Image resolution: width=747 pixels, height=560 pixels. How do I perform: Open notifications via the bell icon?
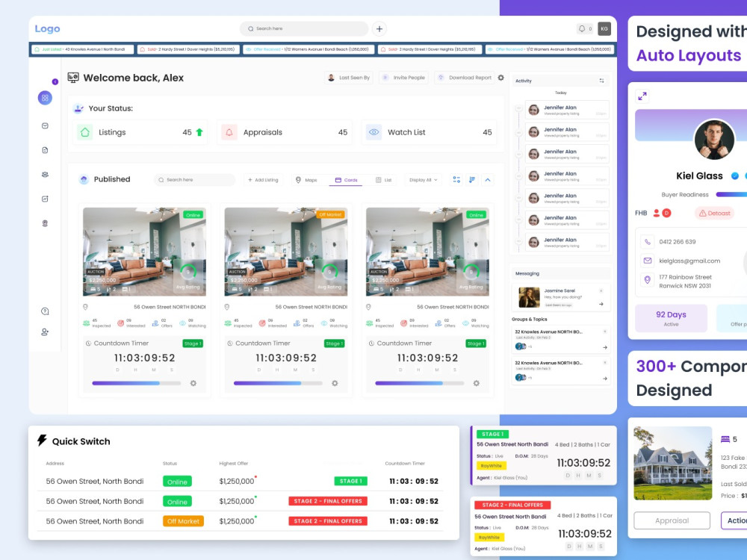(583, 28)
